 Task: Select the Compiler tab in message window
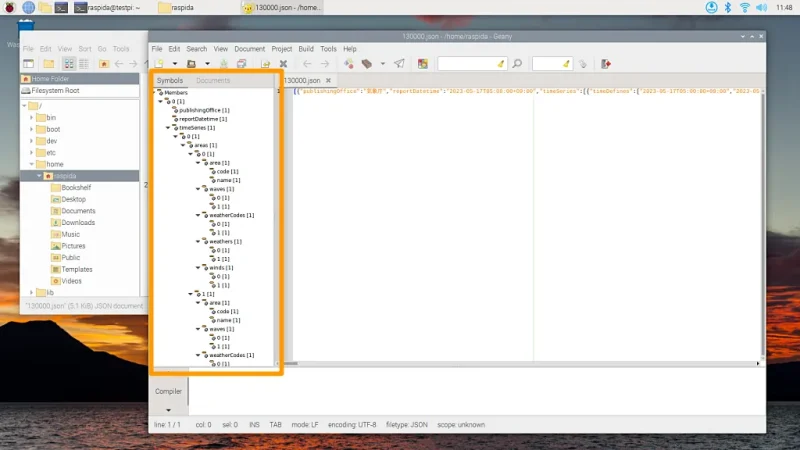click(x=168, y=391)
